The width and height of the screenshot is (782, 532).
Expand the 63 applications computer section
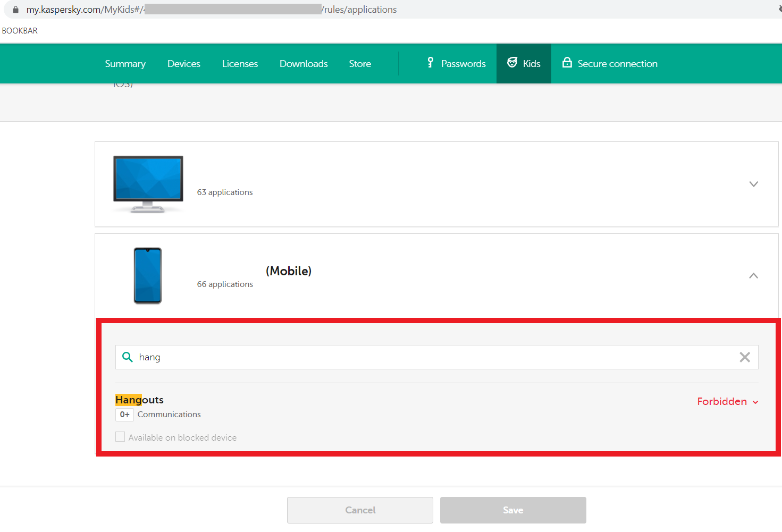753,184
